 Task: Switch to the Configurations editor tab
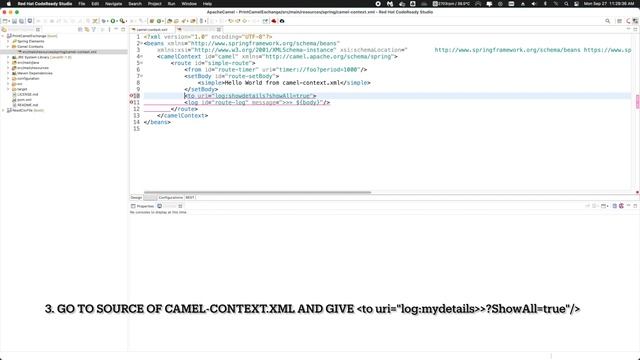tap(171, 198)
